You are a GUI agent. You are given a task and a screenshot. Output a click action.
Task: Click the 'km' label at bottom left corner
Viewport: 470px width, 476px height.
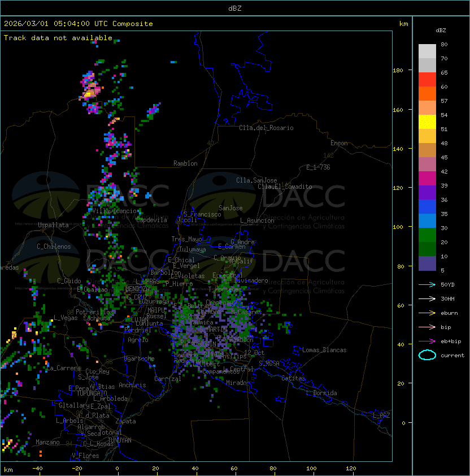tap(8, 470)
